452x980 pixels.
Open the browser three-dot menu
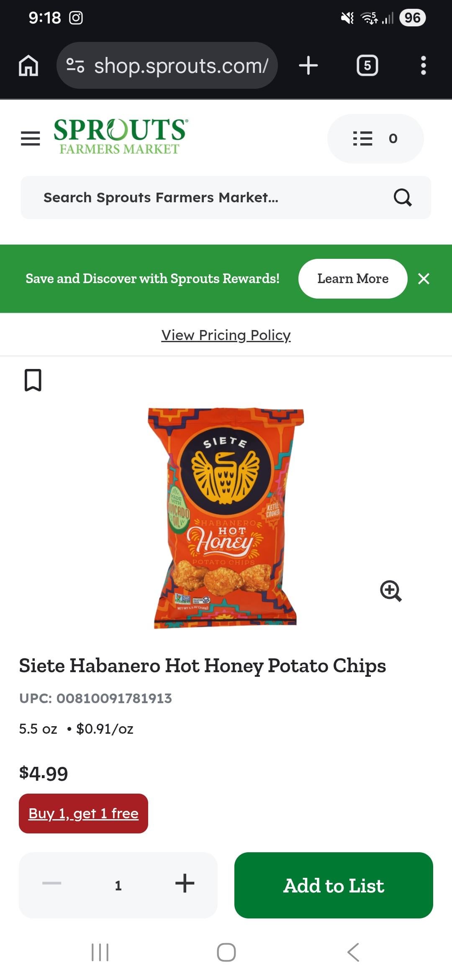tap(424, 66)
